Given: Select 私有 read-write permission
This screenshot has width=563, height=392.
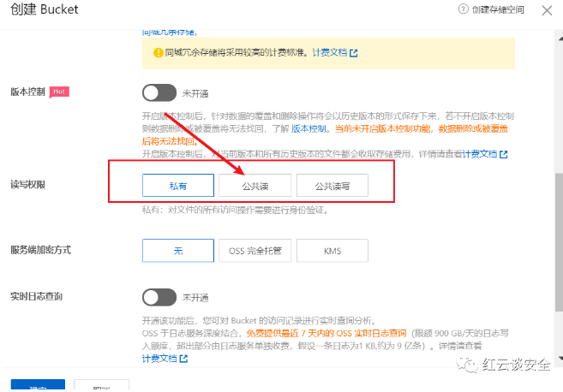Looking at the screenshot, I should pos(178,185).
